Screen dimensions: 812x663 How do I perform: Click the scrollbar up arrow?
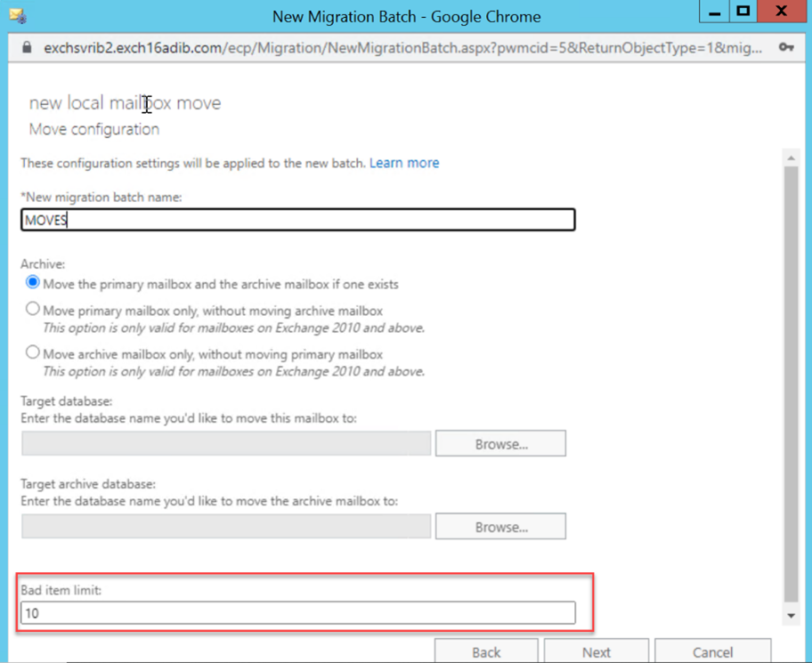pyautogui.click(x=791, y=158)
